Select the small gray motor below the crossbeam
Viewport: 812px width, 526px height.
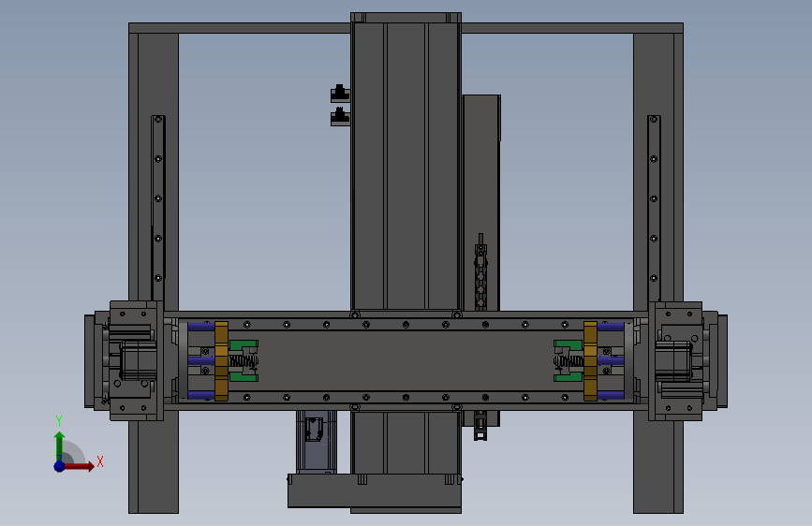pos(317,442)
